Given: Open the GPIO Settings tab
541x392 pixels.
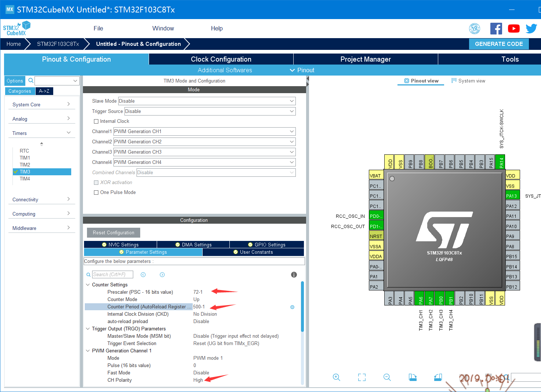Looking at the screenshot, I should coord(267,245).
